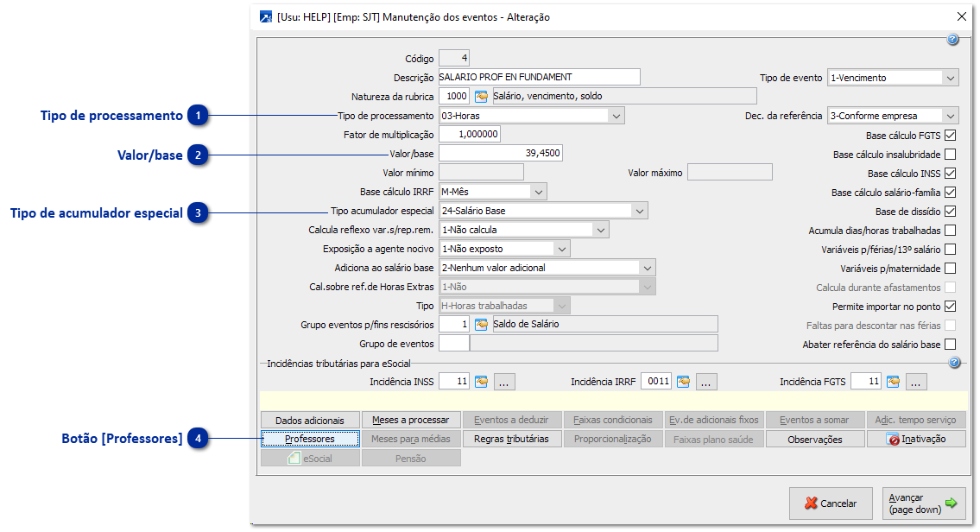This screenshot has width=980, height=532.
Task: Open Tipo acumulador especial dropdown
Action: (x=639, y=211)
